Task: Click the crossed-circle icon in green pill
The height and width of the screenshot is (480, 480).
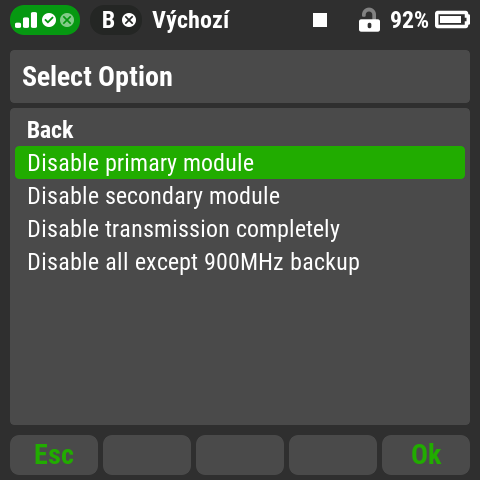Action: [67, 20]
